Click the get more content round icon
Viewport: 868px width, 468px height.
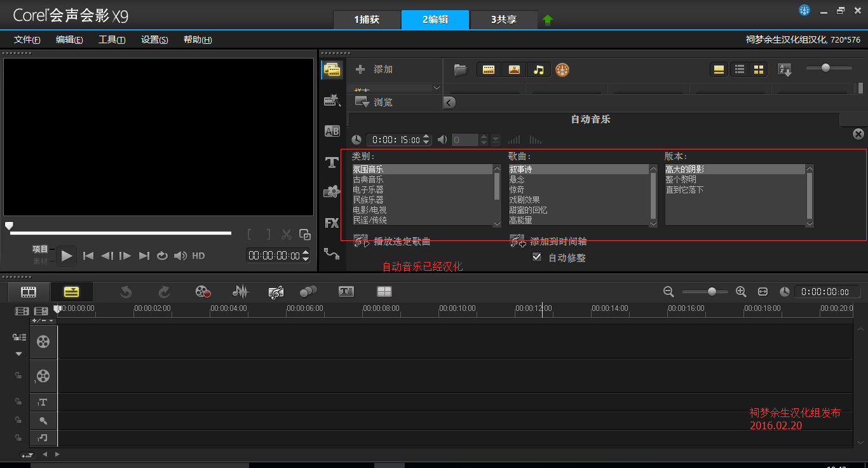[x=562, y=69]
